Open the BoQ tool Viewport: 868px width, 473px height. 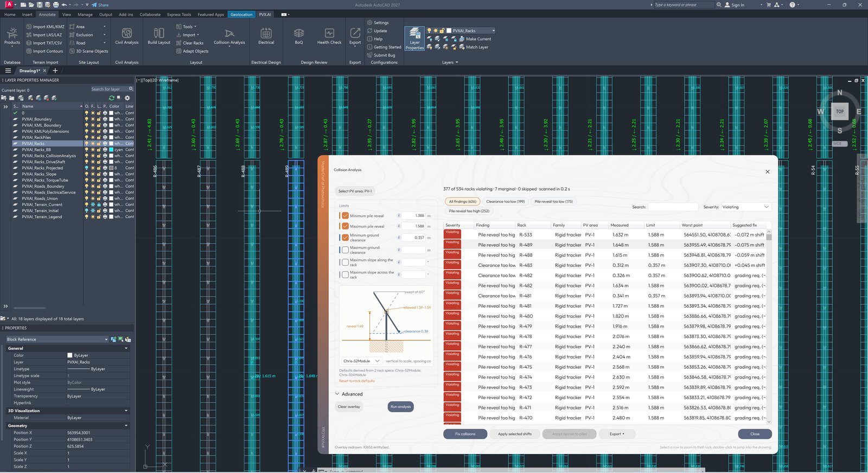click(x=299, y=36)
